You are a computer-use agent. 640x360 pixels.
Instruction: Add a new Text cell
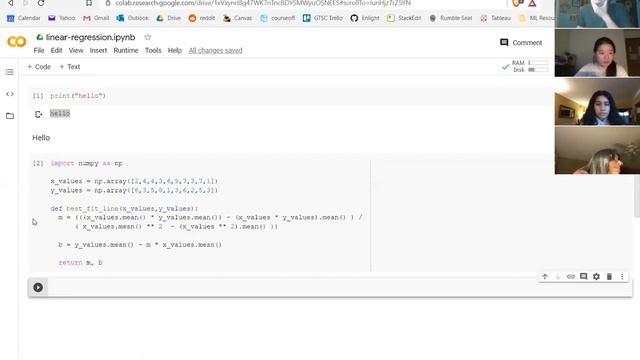[x=70, y=67]
